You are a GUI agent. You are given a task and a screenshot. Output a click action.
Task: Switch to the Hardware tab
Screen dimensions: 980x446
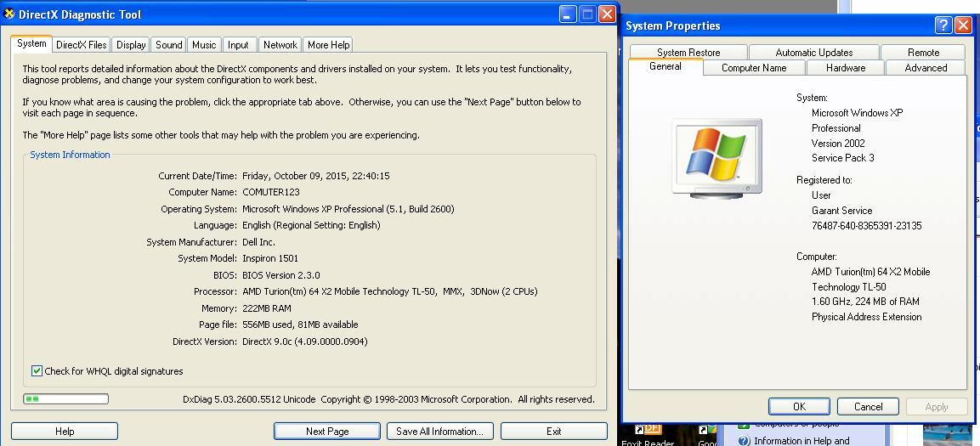pos(846,68)
